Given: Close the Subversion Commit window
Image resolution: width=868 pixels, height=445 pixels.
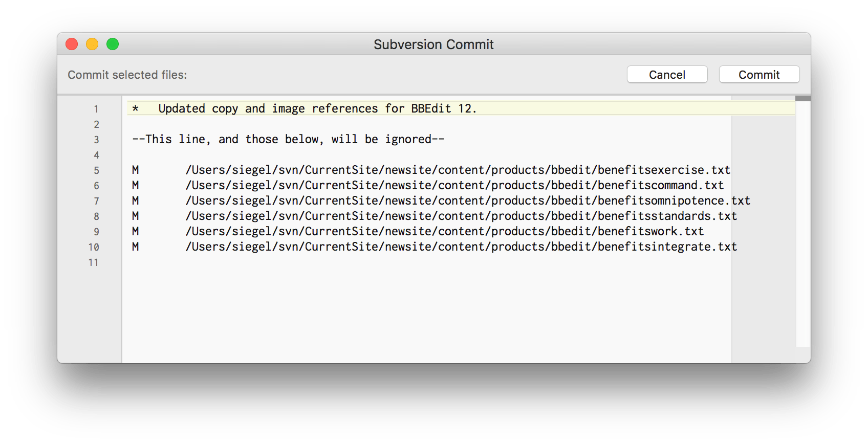Looking at the screenshot, I should point(72,44).
